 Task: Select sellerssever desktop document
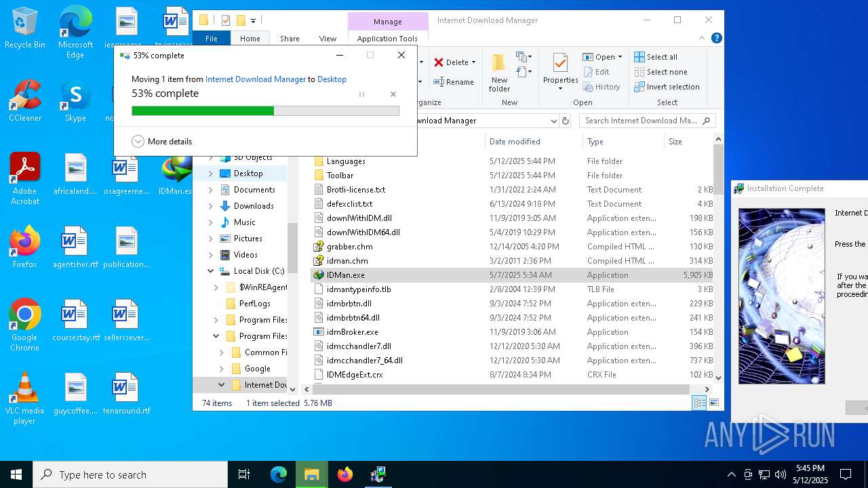(126, 321)
